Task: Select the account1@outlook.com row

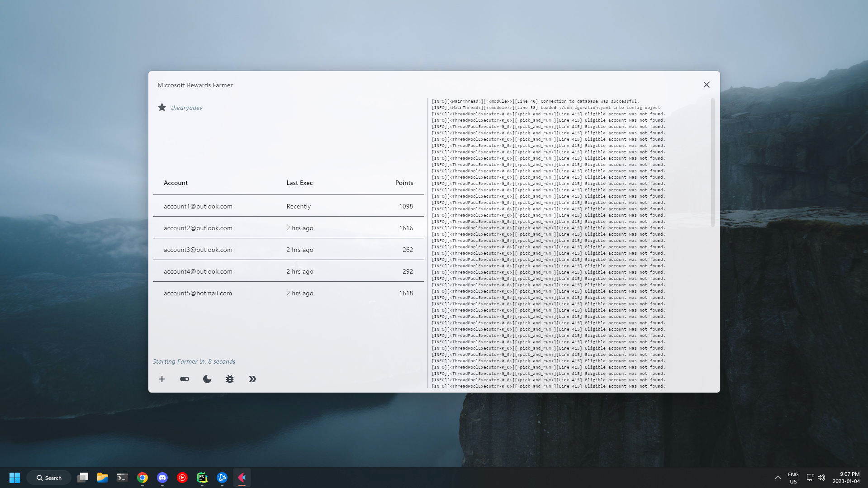Action: 289,206
